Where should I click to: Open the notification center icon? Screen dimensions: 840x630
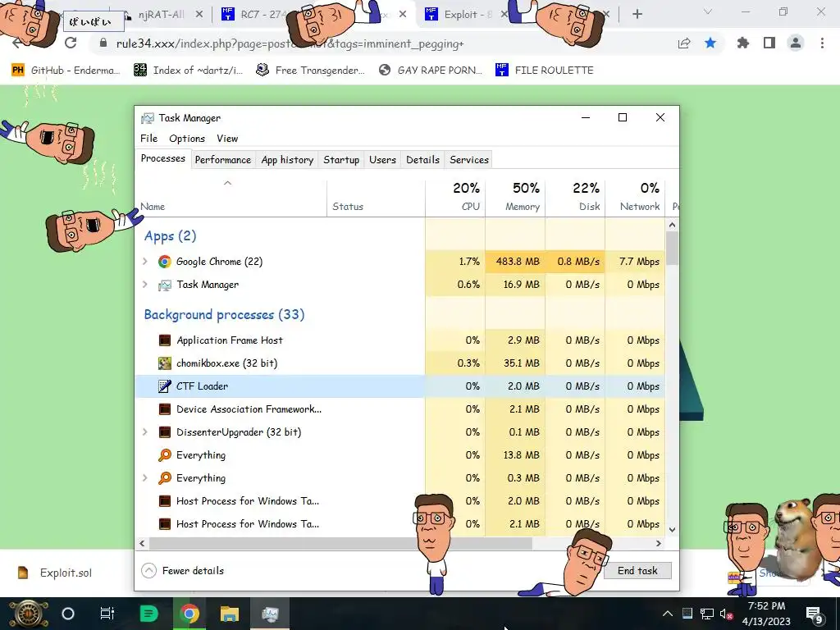[815, 614]
